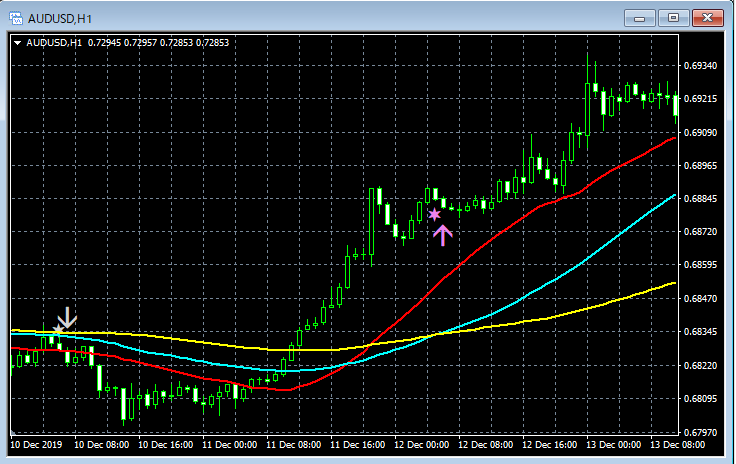
Task: Click the 0.68720 price label
Action: click(700, 232)
